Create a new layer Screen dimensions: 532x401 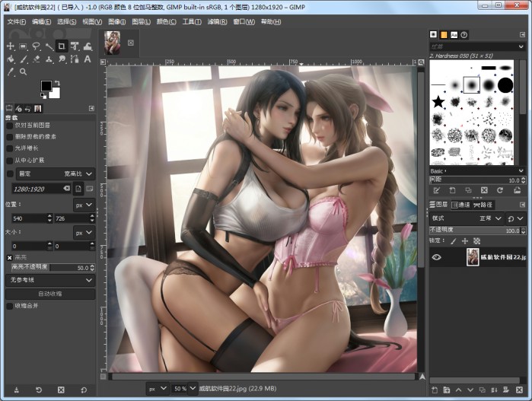click(x=435, y=390)
